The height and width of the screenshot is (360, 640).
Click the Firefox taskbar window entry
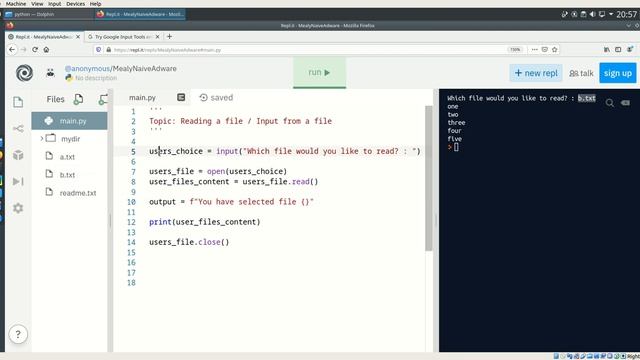[140, 14]
